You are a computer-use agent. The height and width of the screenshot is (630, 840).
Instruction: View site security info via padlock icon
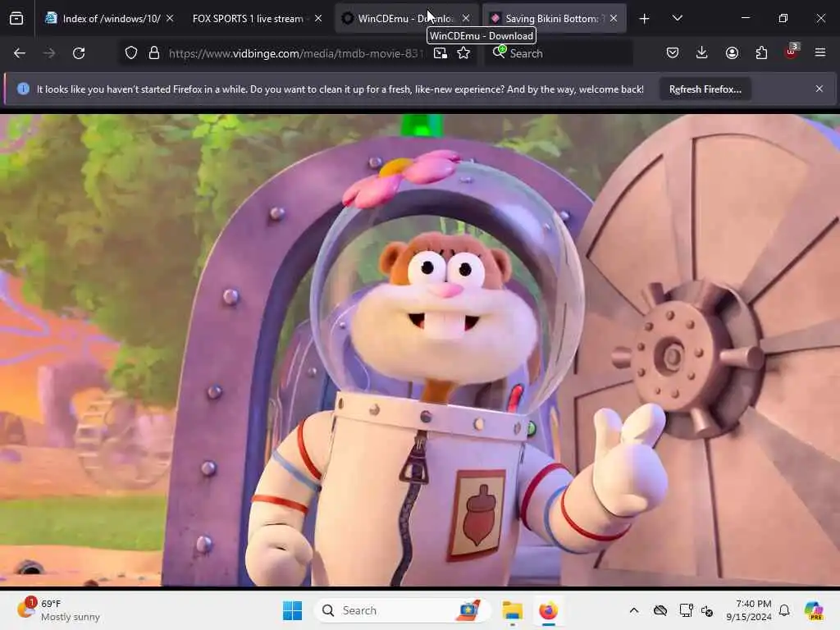pyautogui.click(x=154, y=53)
